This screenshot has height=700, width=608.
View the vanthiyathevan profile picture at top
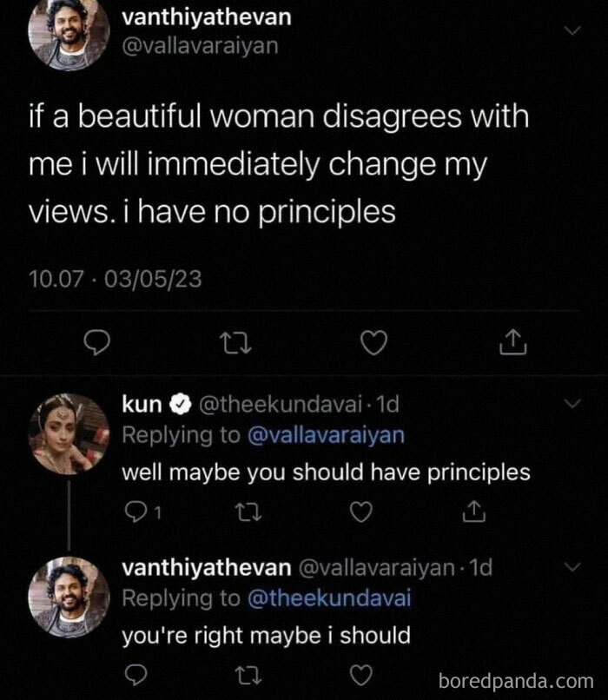tap(67, 33)
